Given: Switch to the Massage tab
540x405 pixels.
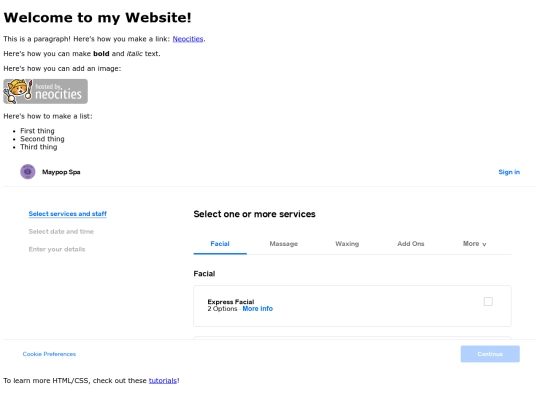Looking at the screenshot, I should click(283, 244).
